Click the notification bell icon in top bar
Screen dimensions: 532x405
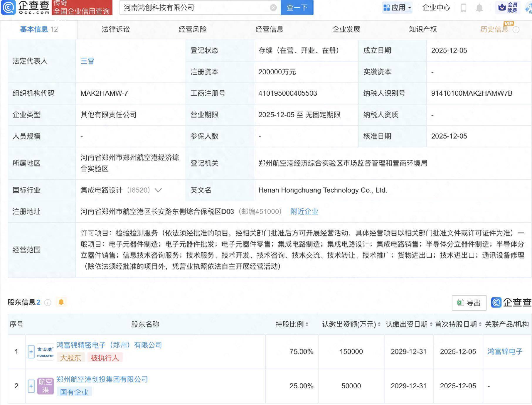coord(479,8)
